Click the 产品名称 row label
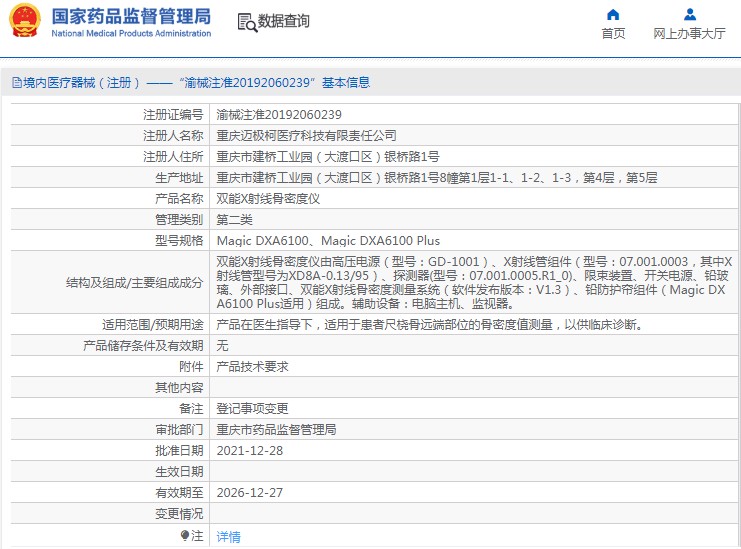 (179, 199)
